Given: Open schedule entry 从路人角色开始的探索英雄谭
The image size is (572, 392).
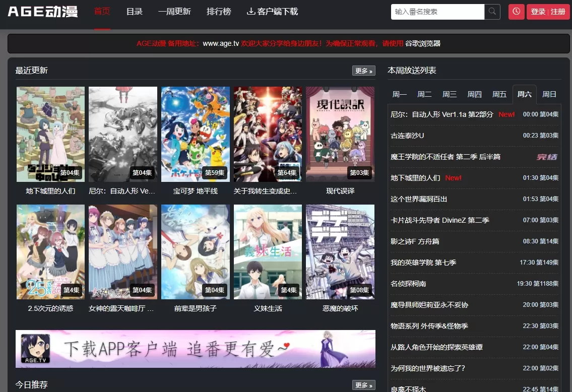Looking at the screenshot, I should coord(474,347).
